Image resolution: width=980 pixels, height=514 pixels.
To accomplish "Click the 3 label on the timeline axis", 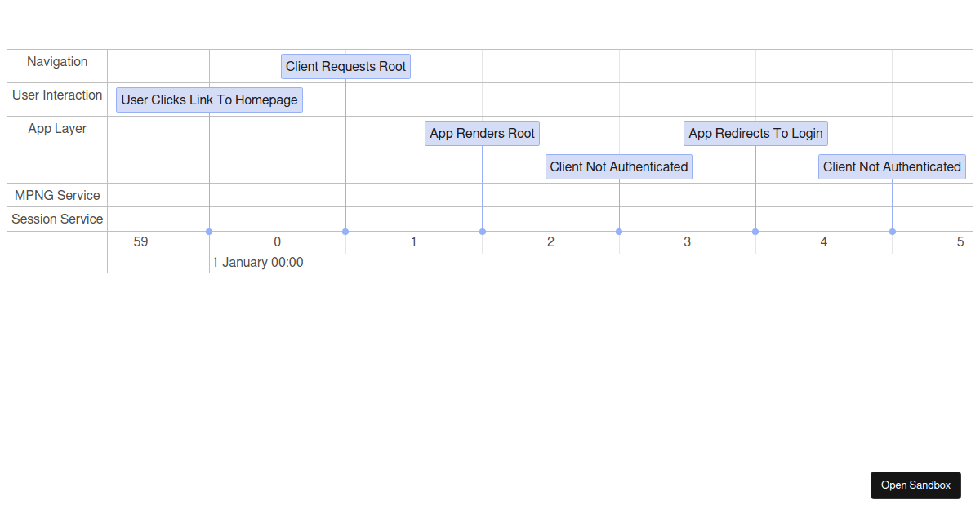I will [x=687, y=241].
